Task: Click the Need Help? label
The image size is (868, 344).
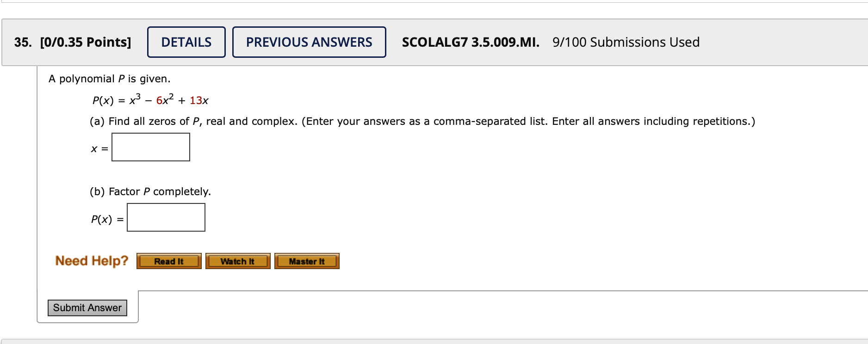Action: click(91, 261)
